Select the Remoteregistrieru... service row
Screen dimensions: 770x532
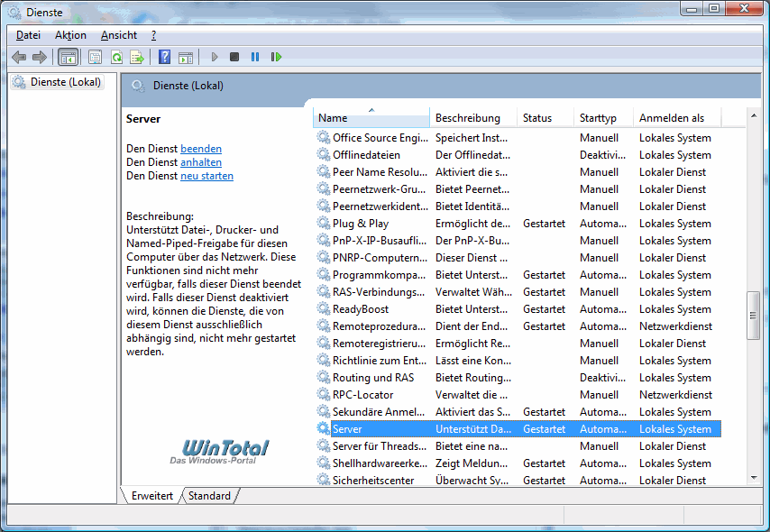[518, 344]
